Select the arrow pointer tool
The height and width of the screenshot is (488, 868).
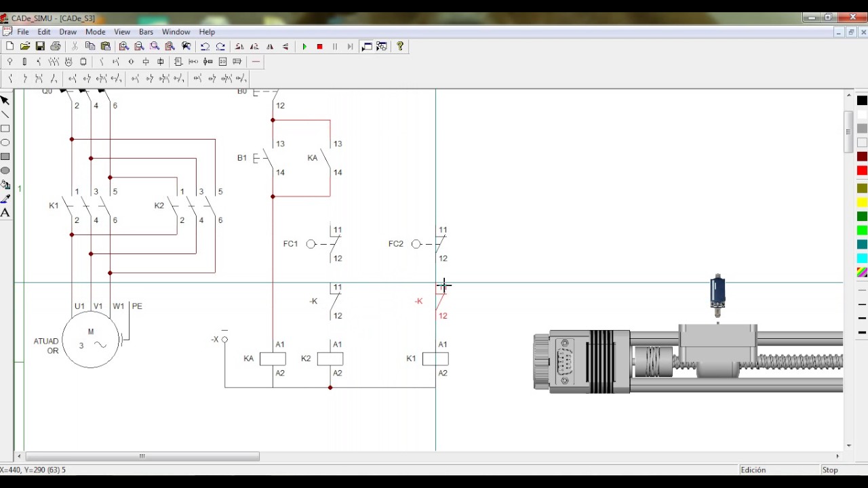[x=5, y=100]
